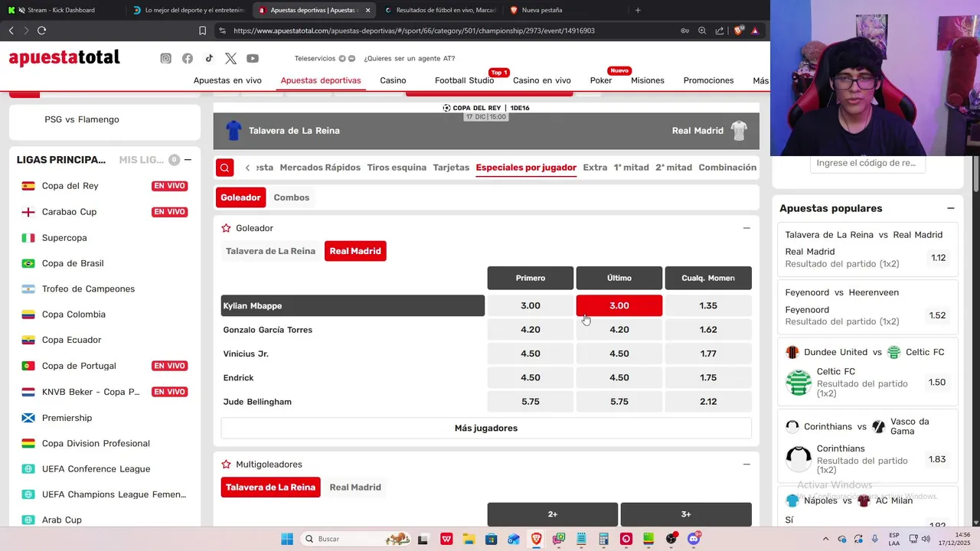Click Feyenoord 1.52 popular bet odds
Screen dimensions: 980x551
pyautogui.click(x=937, y=315)
